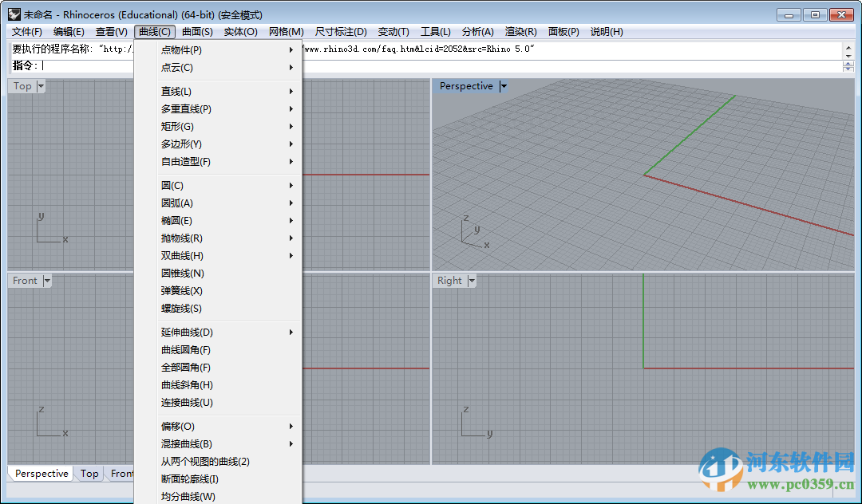Expand the 圆弧(A) submenu
The width and height of the screenshot is (862, 504).
point(218,203)
